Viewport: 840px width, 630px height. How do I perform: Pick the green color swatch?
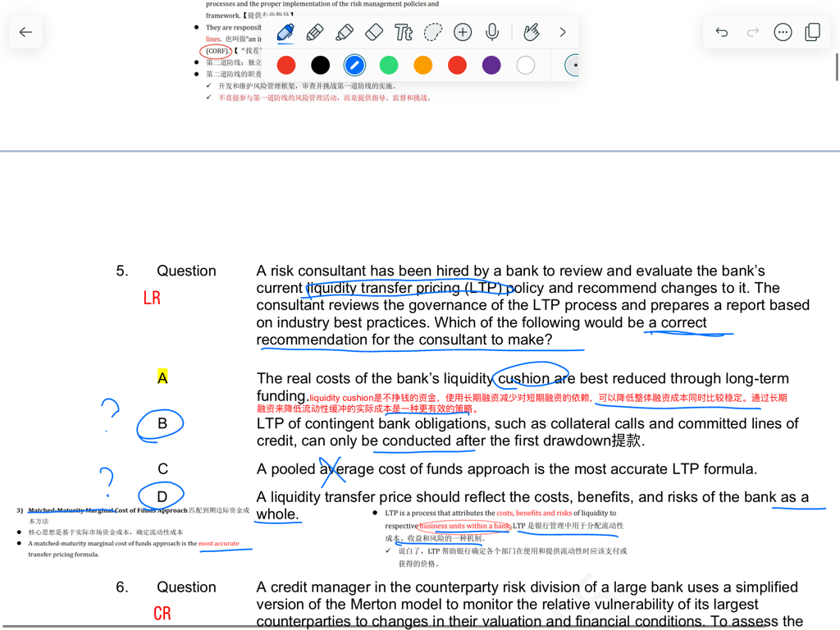[x=389, y=66]
